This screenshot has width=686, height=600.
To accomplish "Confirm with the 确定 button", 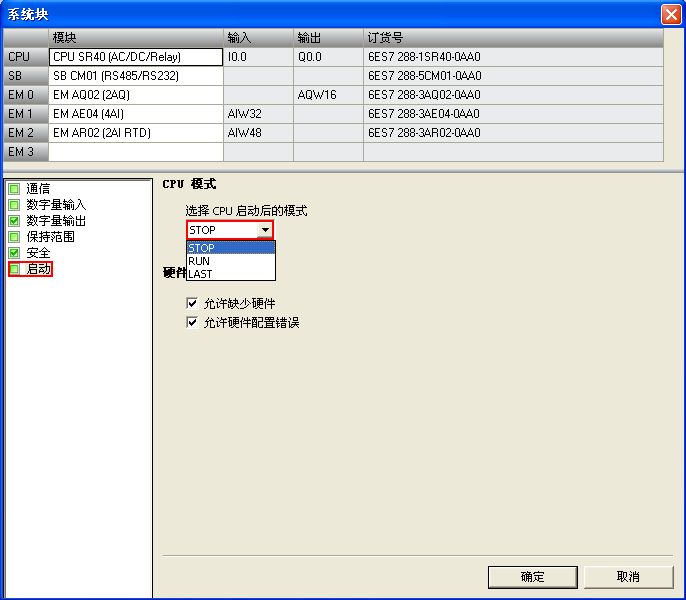I will coord(532,577).
